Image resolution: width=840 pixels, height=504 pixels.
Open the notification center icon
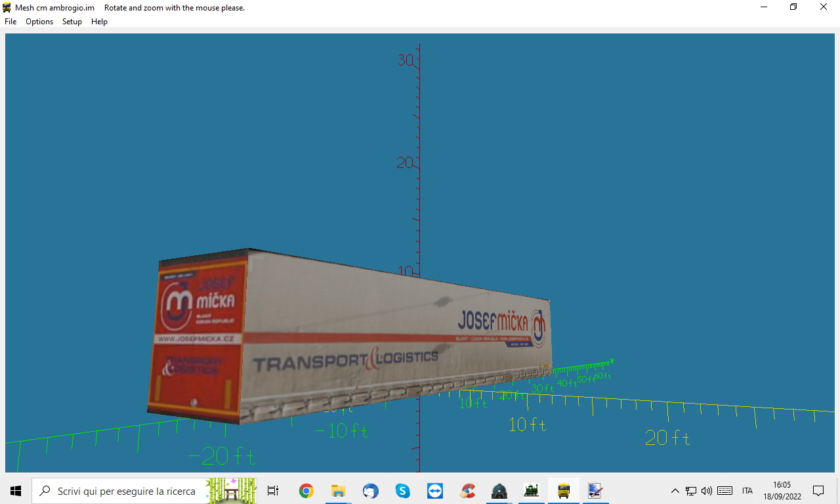818,491
